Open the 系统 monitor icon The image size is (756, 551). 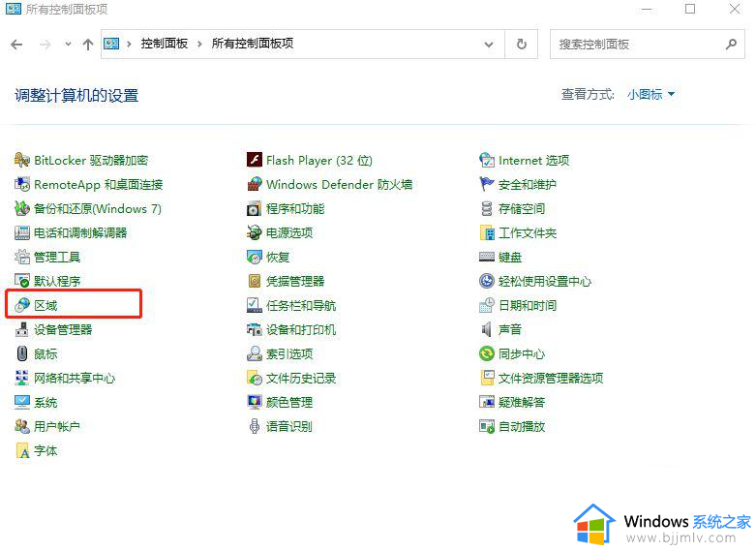click(22, 402)
